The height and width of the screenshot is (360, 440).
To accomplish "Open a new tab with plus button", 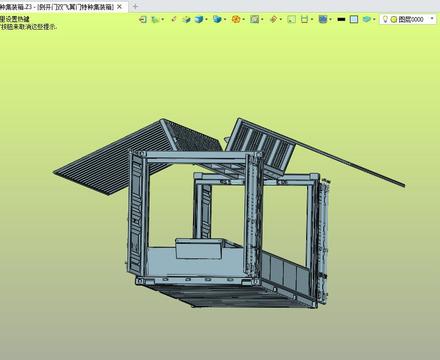I will 135,6.
